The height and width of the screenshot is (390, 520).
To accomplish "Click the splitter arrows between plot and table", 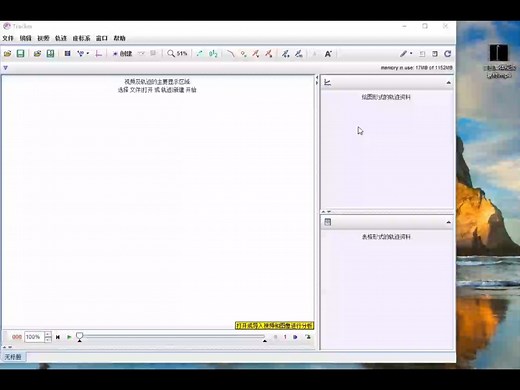I will [326, 212].
